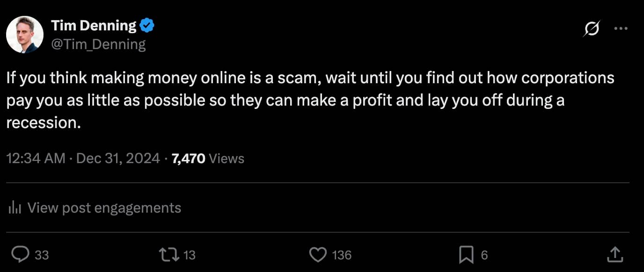This screenshot has height=272, width=644.
Task: Open the three-dot more options menu
Action: coord(621,29)
